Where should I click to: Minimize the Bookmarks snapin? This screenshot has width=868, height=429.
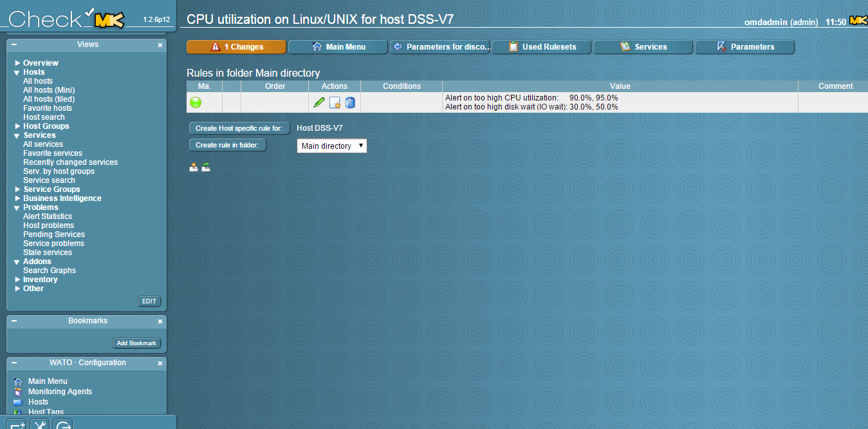[x=14, y=321]
